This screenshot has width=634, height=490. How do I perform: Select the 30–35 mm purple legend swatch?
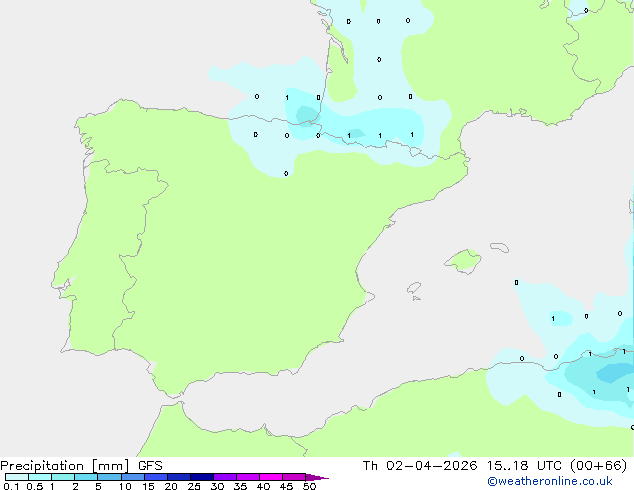click(225, 477)
